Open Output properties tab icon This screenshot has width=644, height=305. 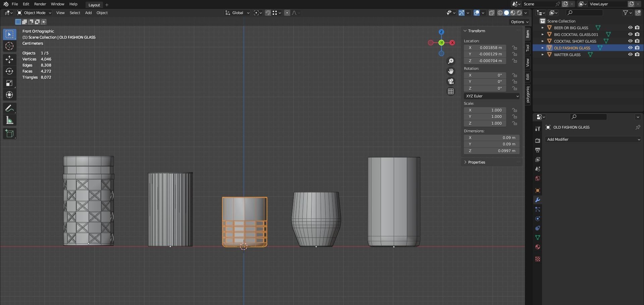click(538, 150)
